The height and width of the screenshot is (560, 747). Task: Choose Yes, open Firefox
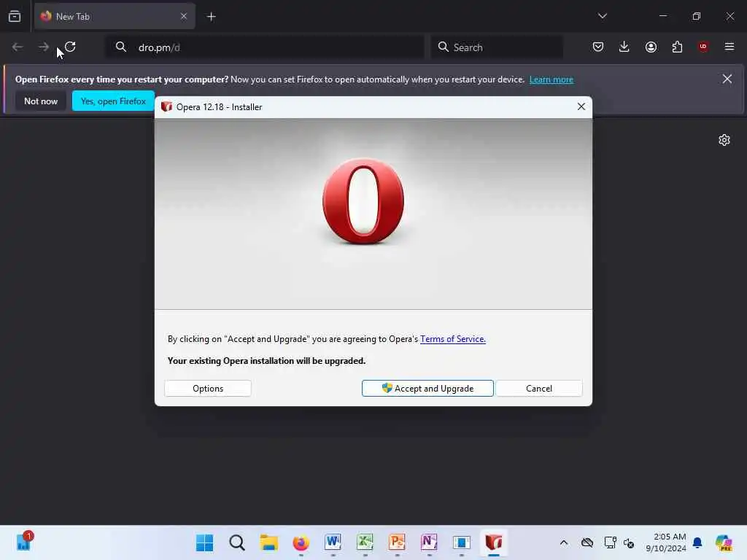(x=113, y=101)
